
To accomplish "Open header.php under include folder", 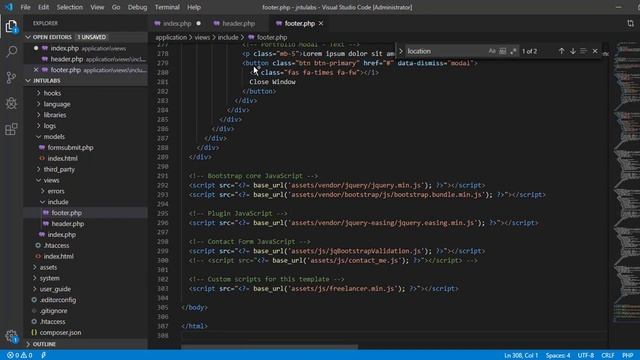I will (67, 224).
